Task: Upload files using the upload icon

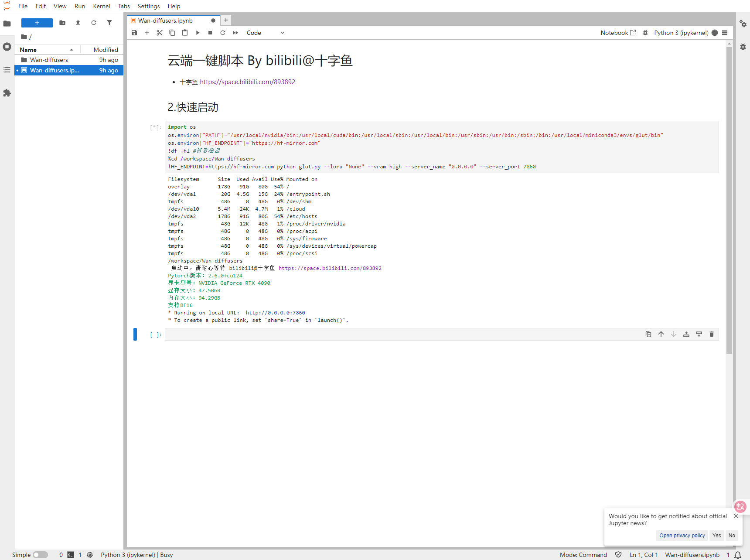Action: click(x=78, y=23)
